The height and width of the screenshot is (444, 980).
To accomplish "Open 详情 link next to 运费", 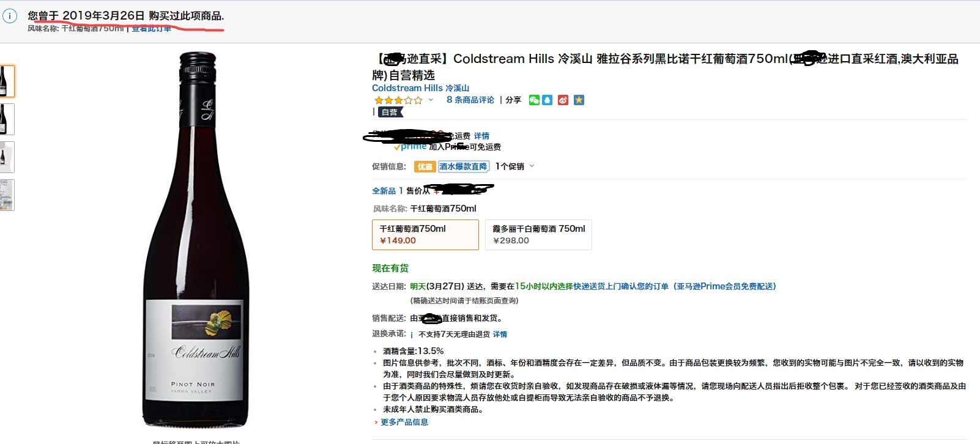I will point(481,136).
